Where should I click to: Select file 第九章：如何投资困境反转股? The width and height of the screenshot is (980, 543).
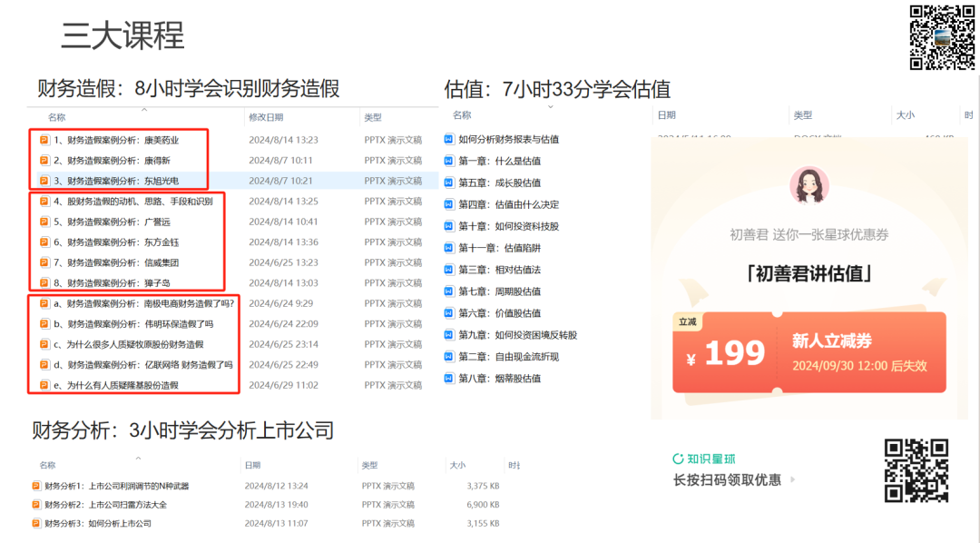point(517,335)
